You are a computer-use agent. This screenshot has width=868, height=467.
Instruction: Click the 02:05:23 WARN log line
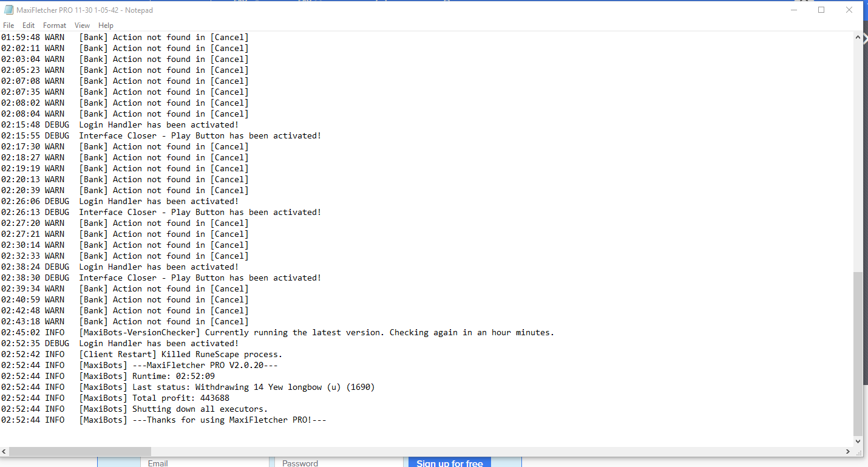coord(125,70)
